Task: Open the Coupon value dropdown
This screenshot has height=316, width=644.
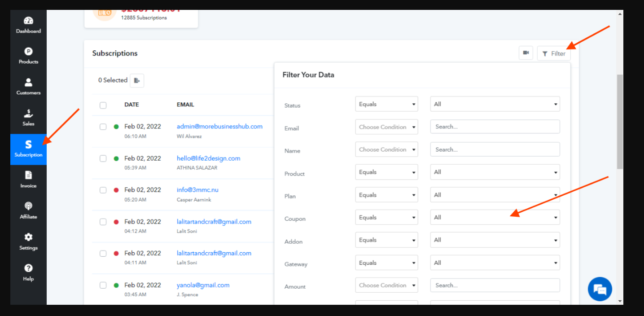Action: (x=495, y=217)
